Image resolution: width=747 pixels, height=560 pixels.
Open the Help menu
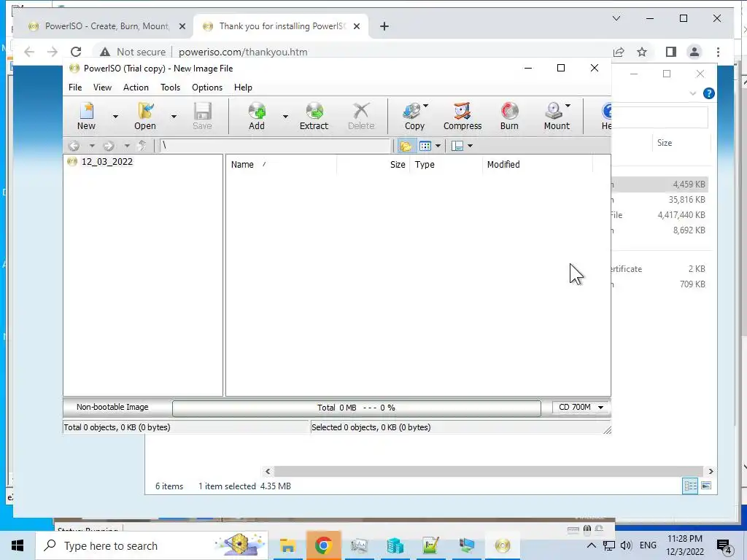243,87
